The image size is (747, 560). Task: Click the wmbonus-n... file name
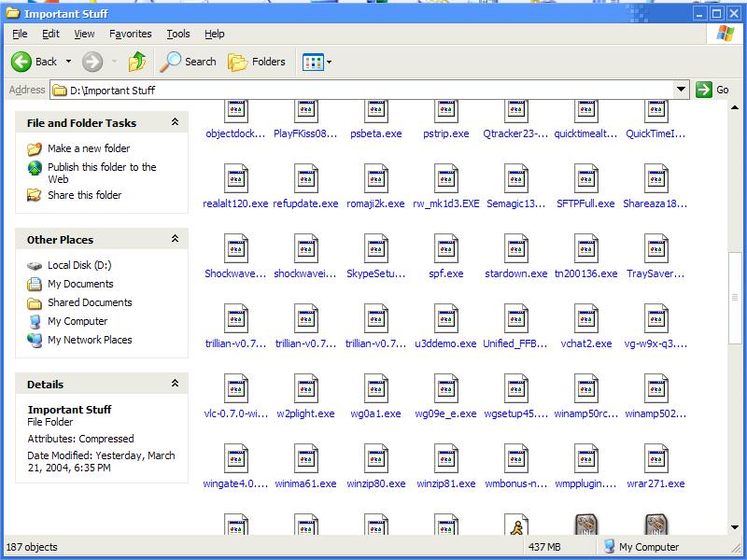tap(516, 483)
